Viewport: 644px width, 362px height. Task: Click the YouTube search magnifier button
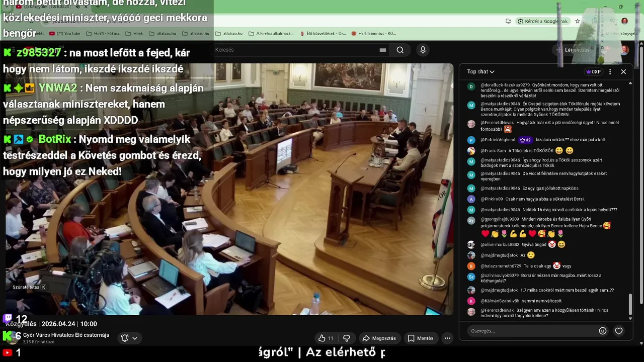tap(400, 50)
